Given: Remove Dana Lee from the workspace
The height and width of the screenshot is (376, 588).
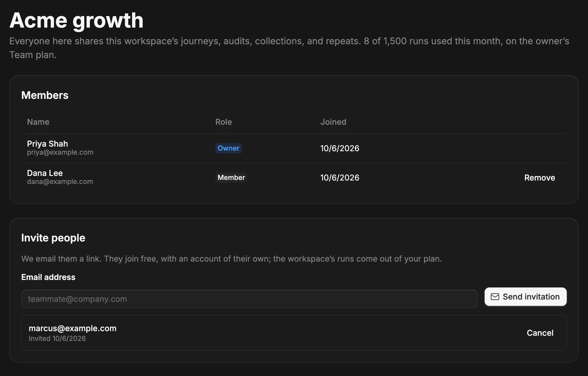Looking at the screenshot, I should point(539,178).
